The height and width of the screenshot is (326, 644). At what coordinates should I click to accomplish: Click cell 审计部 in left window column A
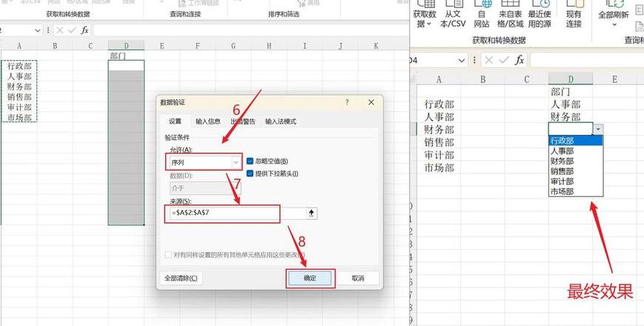[x=19, y=107]
